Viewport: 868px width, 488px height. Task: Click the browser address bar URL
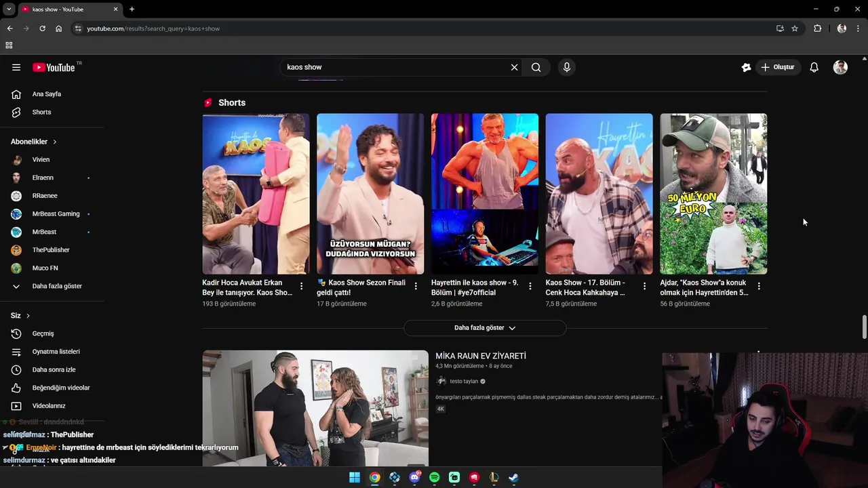pyautogui.click(x=153, y=28)
